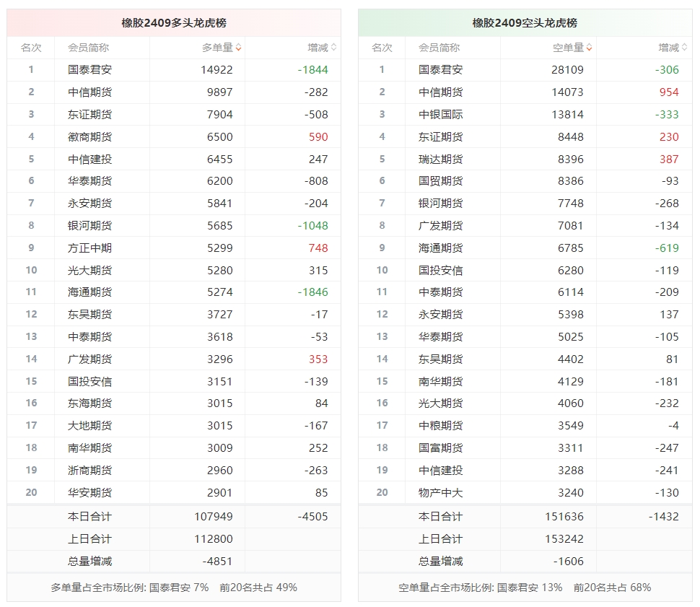The height and width of the screenshot is (607, 700).
Task: Select 中信期货 in the long table
Action: click(89, 92)
